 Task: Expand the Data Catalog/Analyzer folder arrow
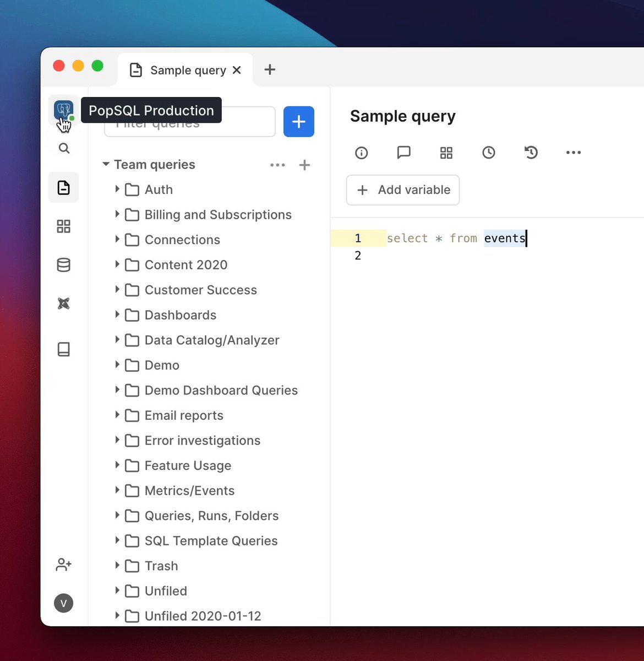coord(117,339)
